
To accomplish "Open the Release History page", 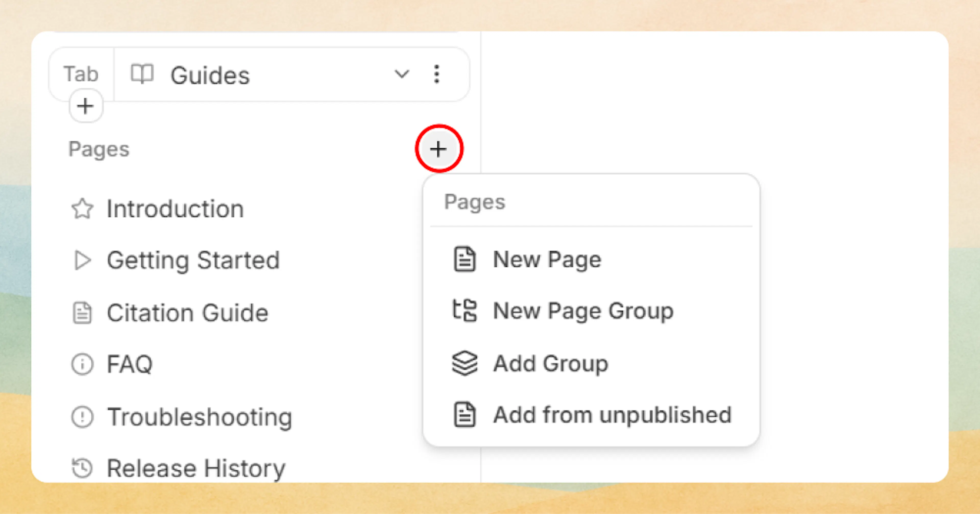I will click(195, 468).
